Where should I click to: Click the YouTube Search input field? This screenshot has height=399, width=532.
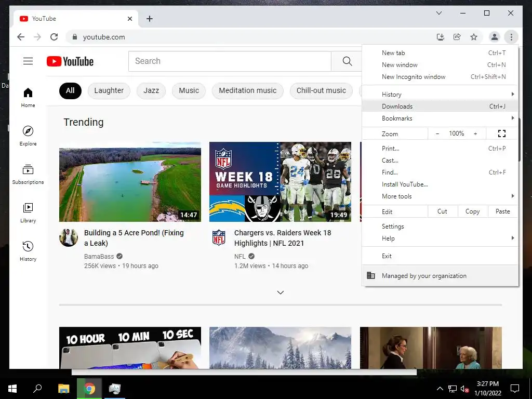click(230, 61)
